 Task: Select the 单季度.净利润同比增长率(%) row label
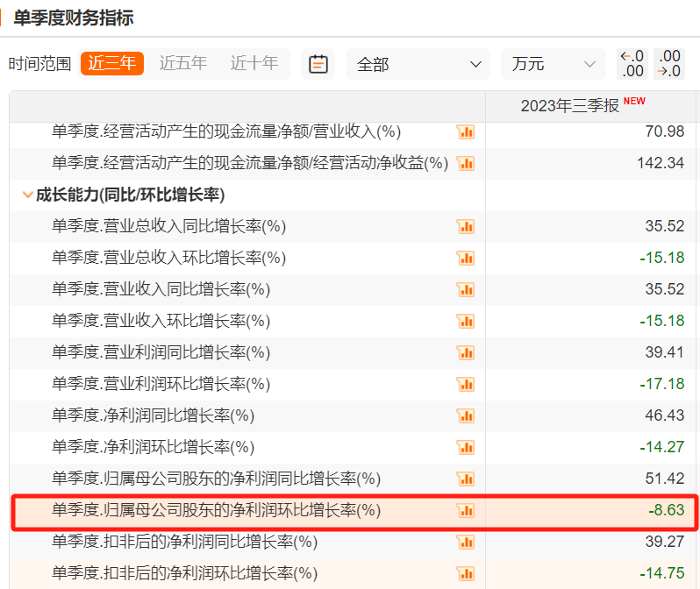(x=154, y=415)
